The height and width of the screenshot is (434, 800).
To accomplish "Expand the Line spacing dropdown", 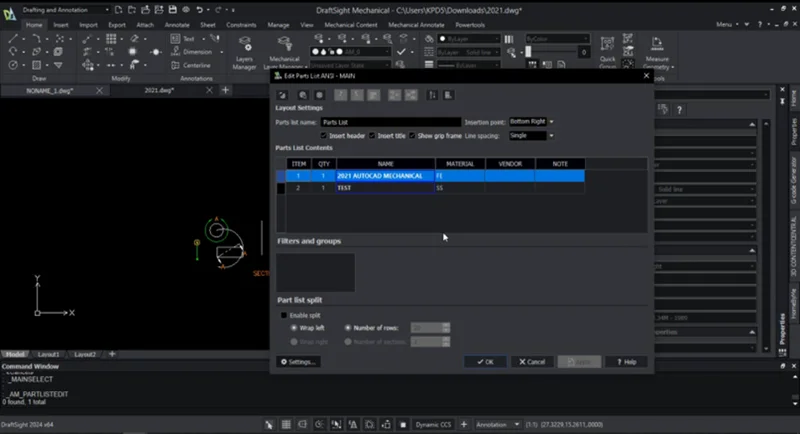I will [528, 135].
